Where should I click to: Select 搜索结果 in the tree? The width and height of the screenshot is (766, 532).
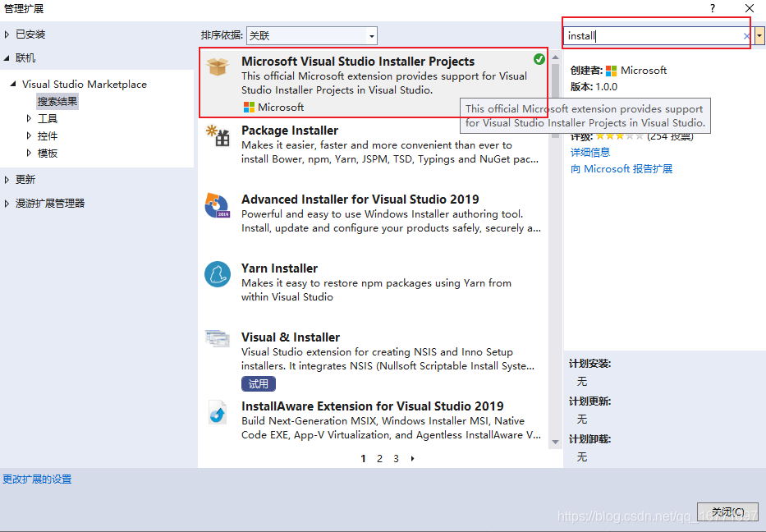(x=57, y=102)
